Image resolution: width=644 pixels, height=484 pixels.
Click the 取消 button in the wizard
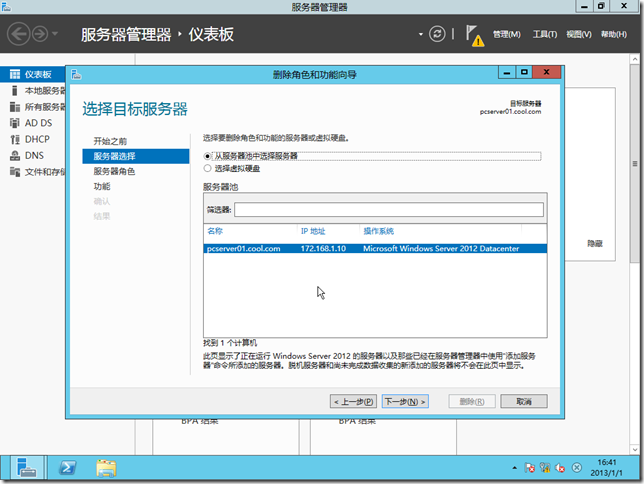[x=524, y=401]
